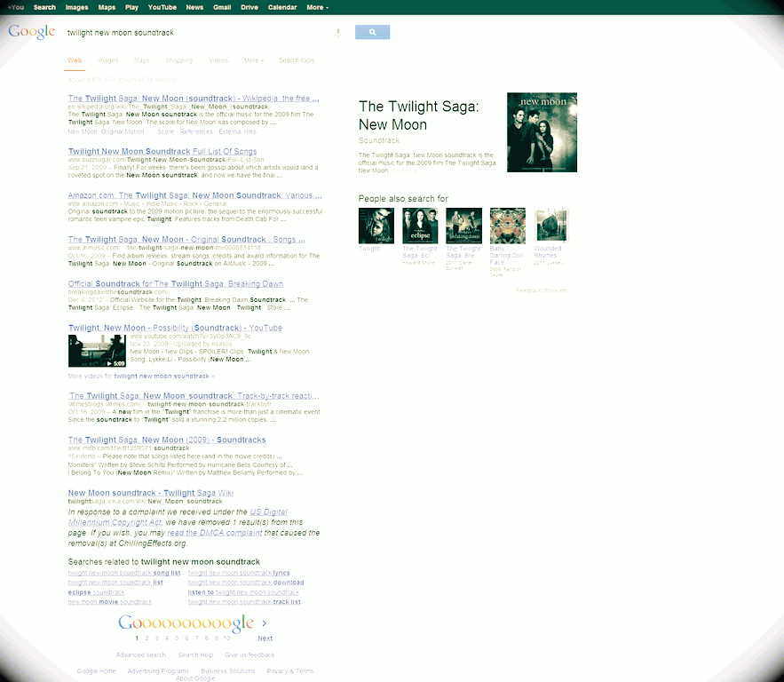Image resolution: width=784 pixels, height=682 pixels.
Task: Open the Track-by-track reaction result
Action: point(194,396)
